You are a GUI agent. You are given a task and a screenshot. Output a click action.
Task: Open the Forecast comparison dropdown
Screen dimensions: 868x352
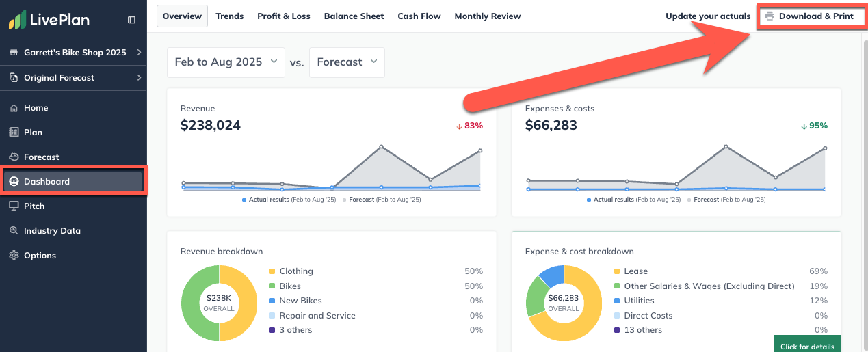click(347, 62)
